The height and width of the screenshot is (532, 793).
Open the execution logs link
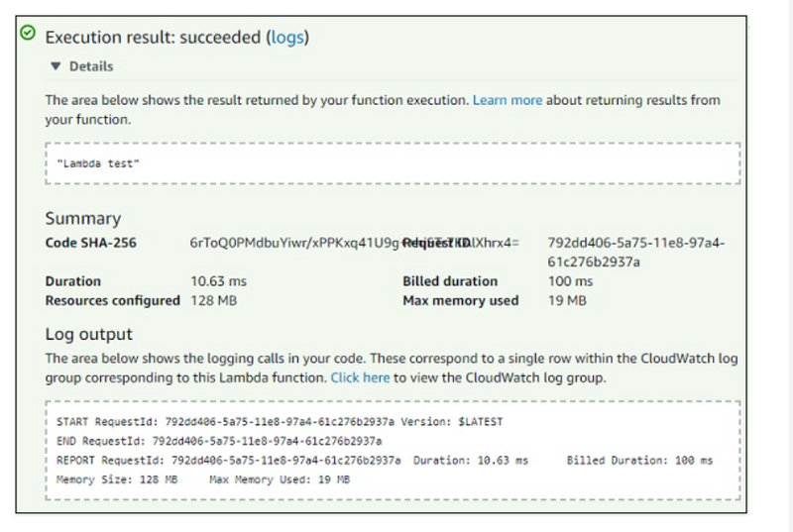coord(288,38)
